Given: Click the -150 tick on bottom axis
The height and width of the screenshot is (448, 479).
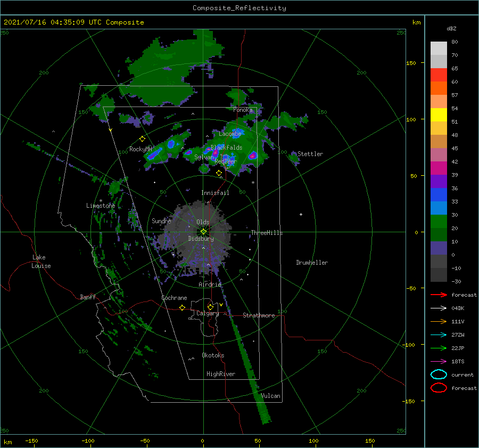Looking at the screenshot, I should tap(31, 441).
